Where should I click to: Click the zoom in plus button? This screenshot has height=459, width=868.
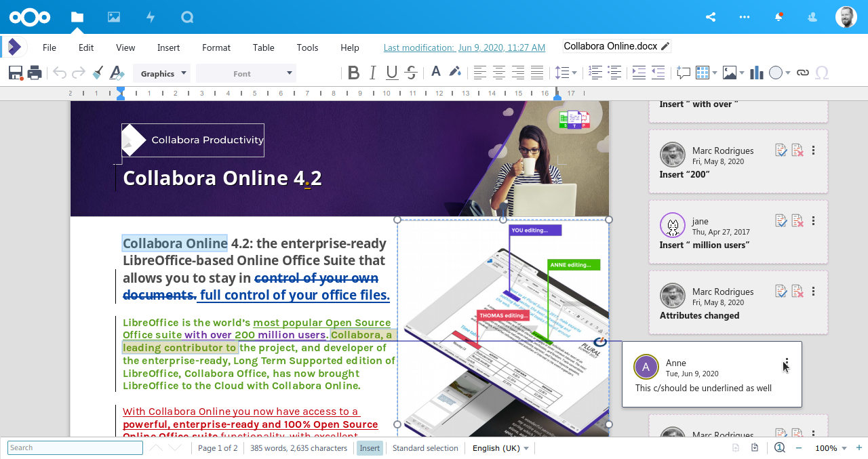point(859,447)
